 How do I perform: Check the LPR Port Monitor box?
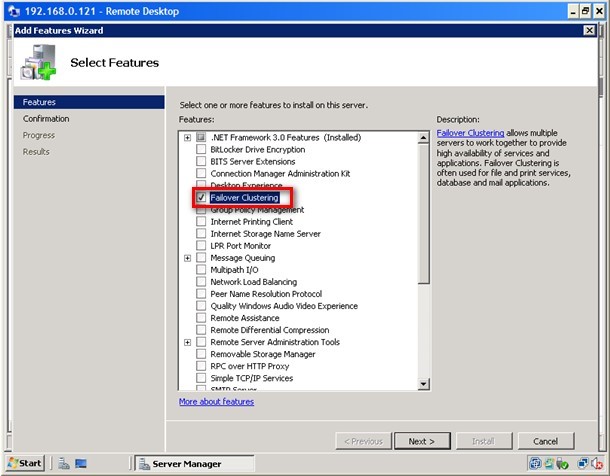[201, 246]
